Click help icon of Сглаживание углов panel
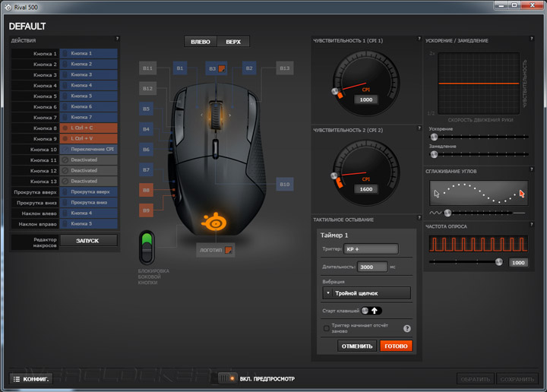 [x=532, y=169]
